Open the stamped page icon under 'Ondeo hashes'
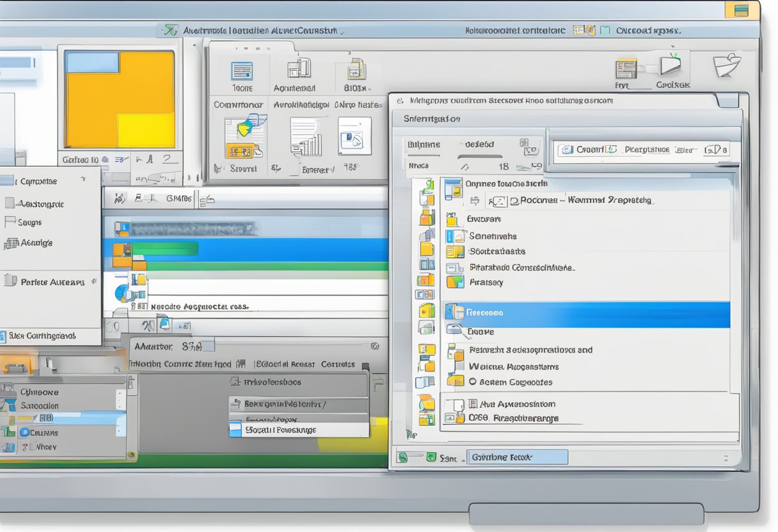This screenshot has height=532, width=778. pos(354,136)
